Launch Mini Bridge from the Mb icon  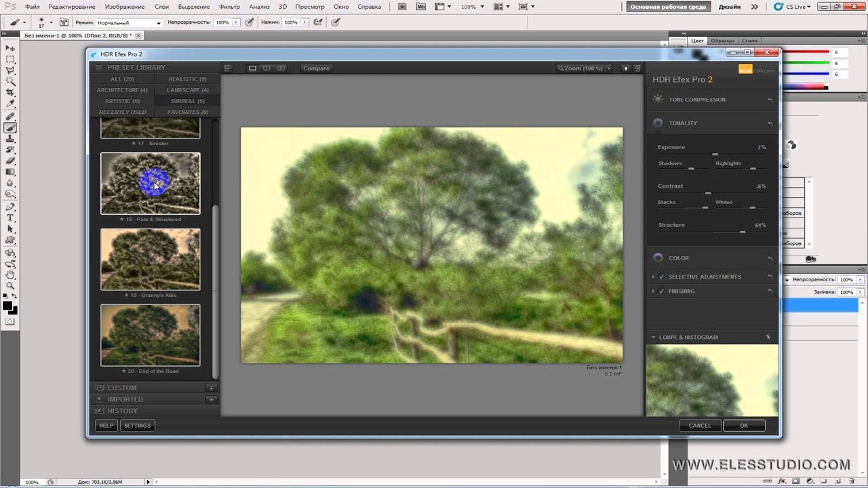click(421, 6)
